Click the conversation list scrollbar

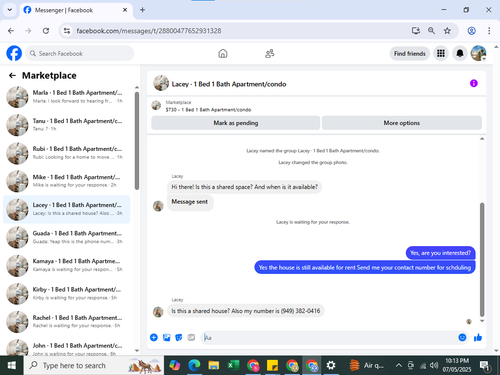coord(137,141)
